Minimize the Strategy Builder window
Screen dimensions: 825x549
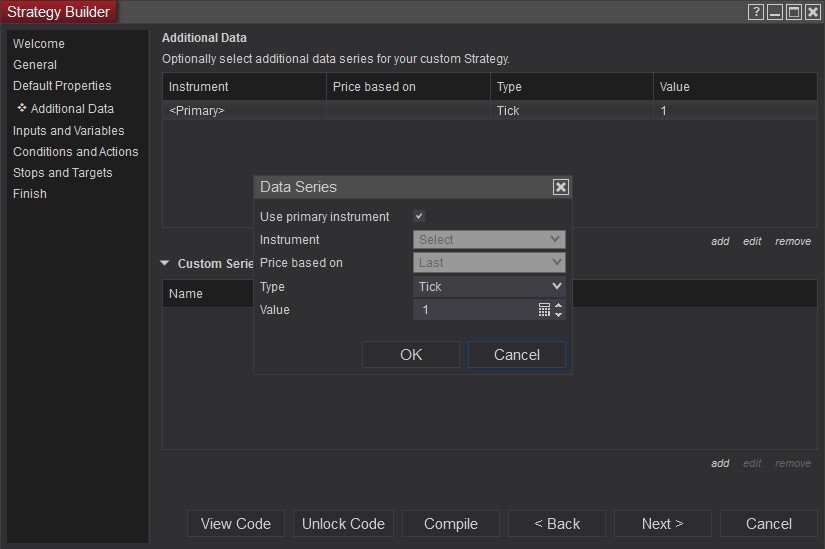click(x=775, y=12)
